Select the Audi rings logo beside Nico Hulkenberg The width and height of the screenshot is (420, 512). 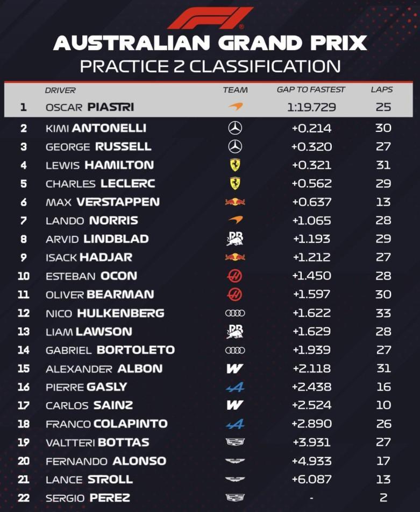[235, 313]
